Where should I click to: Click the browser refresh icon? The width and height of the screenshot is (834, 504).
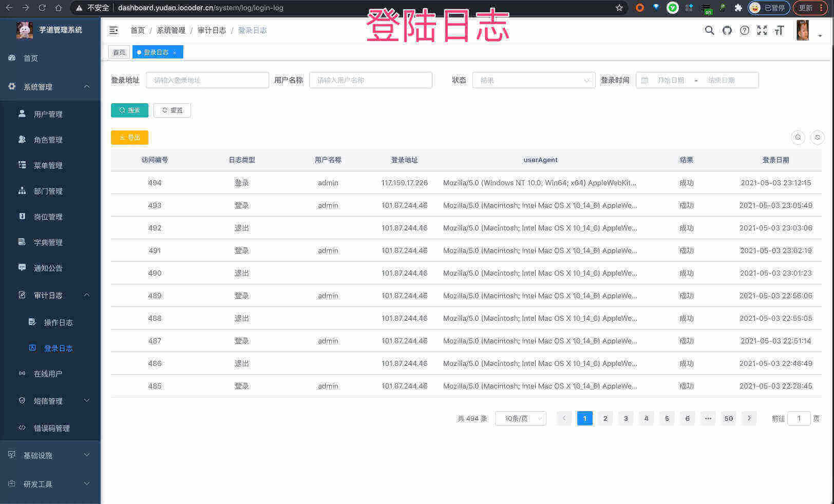pyautogui.click(x=42, y=8)
